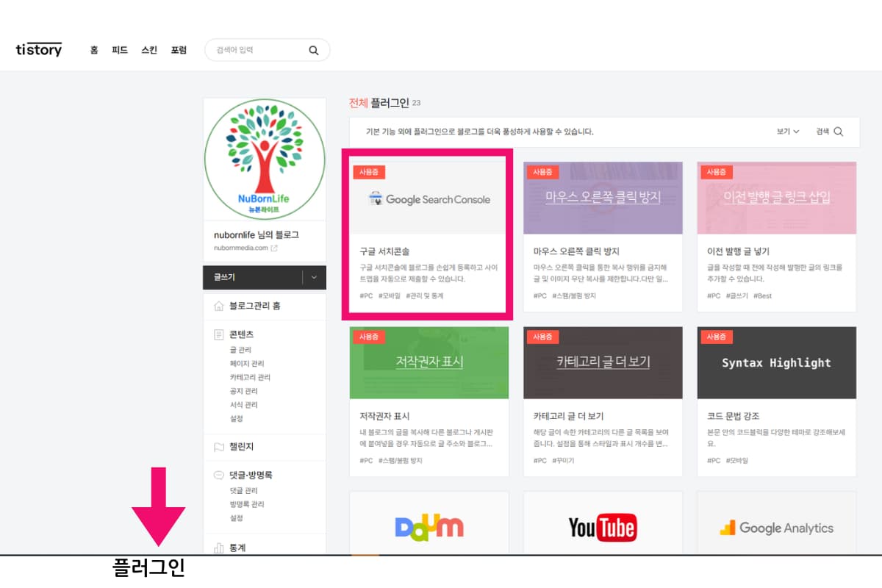Open the YouTube plugin icon

(602, 526)
